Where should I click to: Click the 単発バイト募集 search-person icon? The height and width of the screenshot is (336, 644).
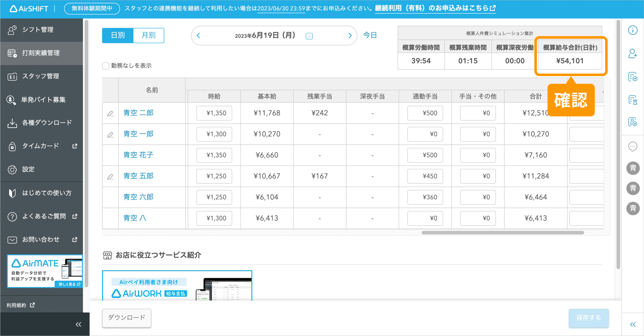pos(11,100)
